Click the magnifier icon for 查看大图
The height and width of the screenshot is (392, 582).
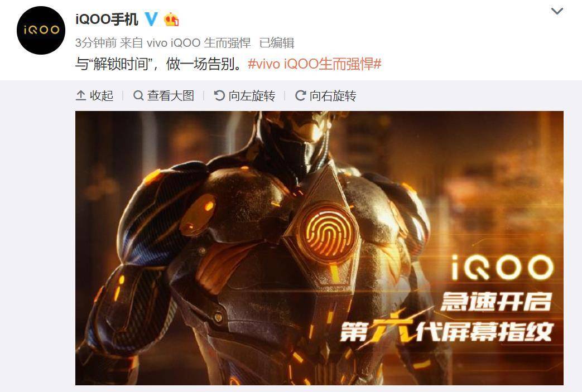tap(138, 96)
